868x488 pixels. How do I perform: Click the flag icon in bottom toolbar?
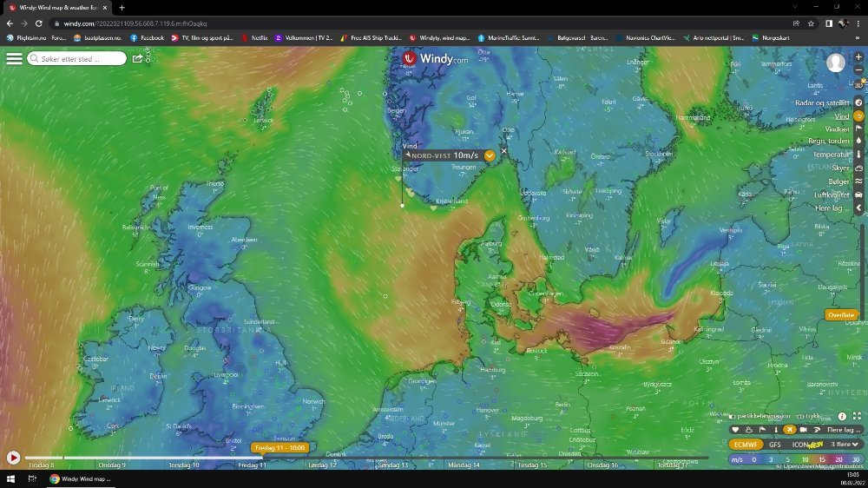[762, 430]
